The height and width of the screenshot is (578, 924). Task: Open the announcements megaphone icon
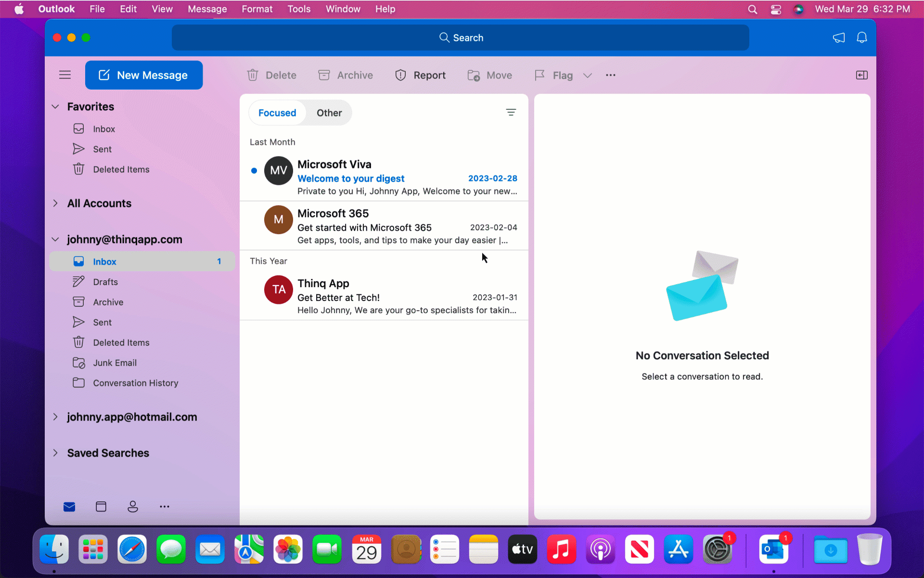pyautogui.click(x=839, y=38)
